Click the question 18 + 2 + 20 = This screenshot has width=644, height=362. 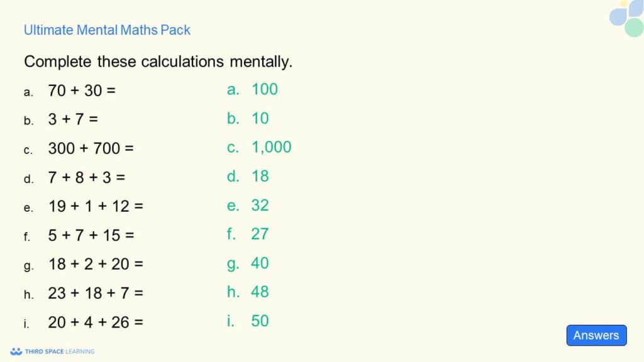click(x=96, y=264)
